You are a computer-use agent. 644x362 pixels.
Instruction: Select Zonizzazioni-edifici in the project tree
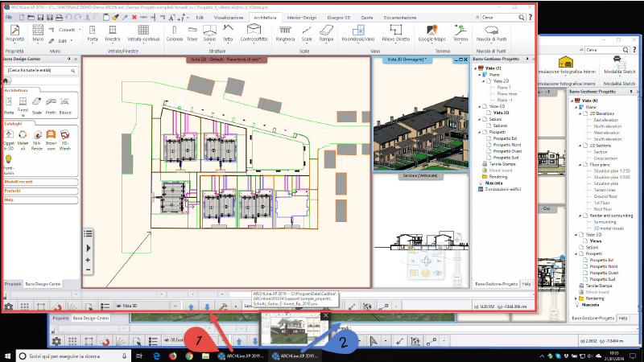[x=502, y=189]
